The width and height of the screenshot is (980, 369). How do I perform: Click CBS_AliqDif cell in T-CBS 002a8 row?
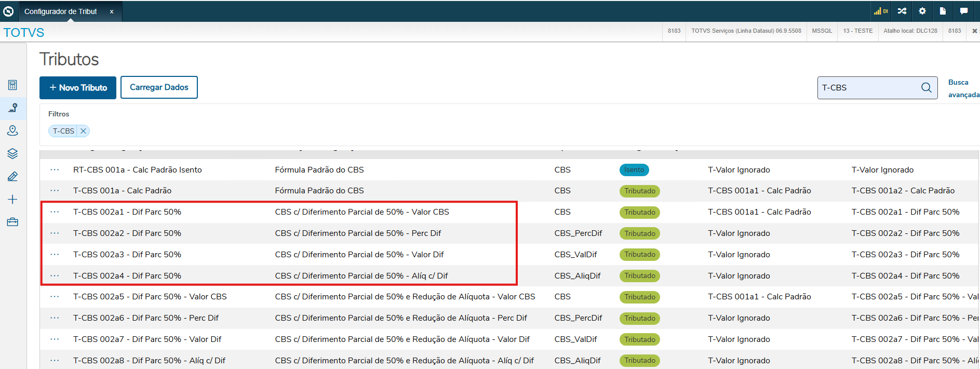[x=578, y=361]
